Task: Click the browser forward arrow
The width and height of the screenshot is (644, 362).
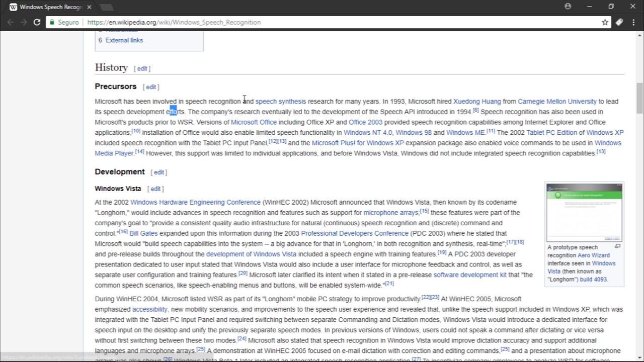Action: click(24, 22)
